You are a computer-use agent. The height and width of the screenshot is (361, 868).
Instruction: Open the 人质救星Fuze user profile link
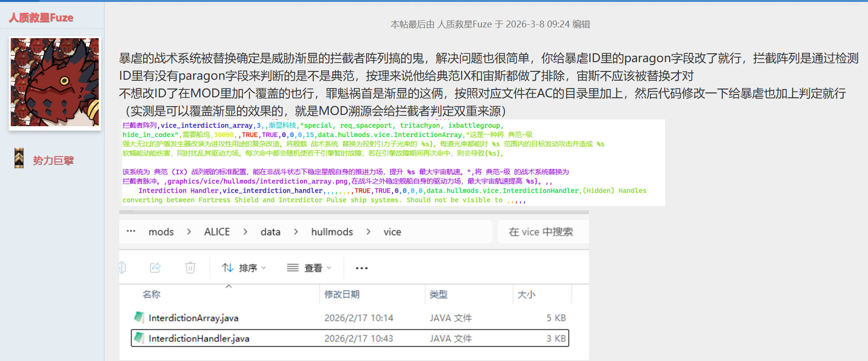[x=41, y=18]
